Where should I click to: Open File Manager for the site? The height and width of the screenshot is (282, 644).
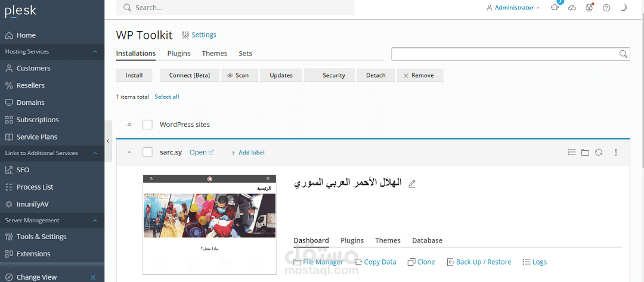(318, 262)
